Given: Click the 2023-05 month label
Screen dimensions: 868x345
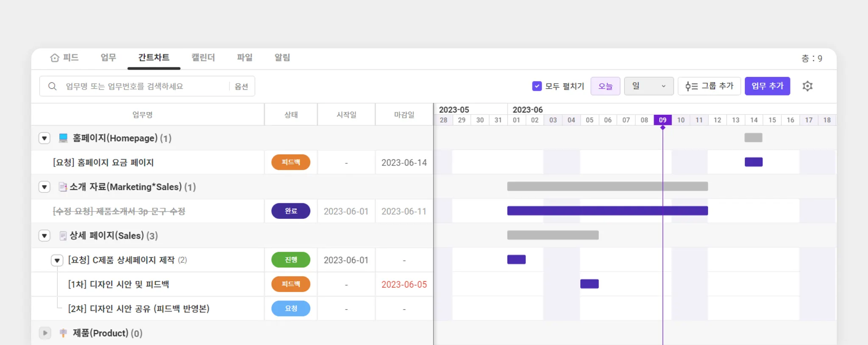Looking at the screenshot, I should (454, 109).
